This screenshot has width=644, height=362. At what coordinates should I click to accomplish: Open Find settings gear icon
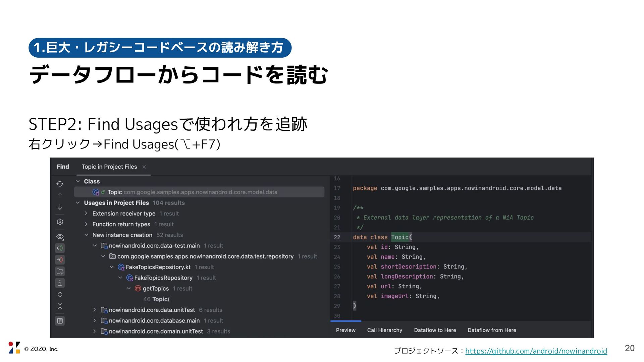click(60, 222)
